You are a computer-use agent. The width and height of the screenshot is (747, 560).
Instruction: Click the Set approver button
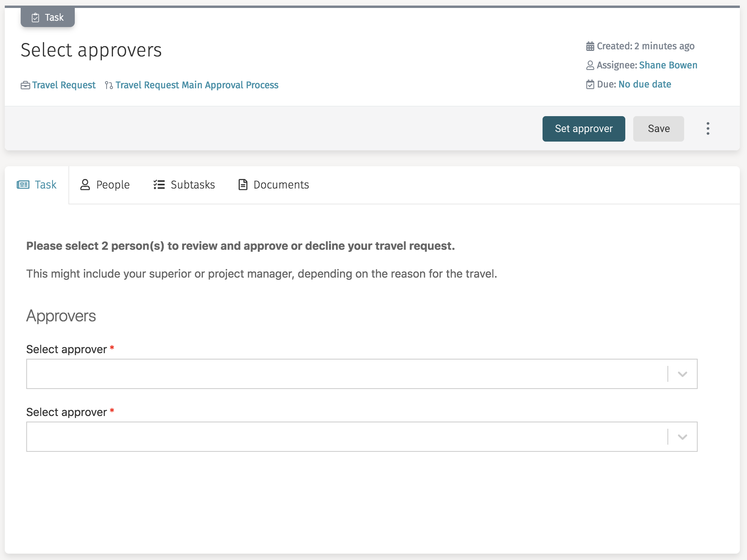click(584, 128)
